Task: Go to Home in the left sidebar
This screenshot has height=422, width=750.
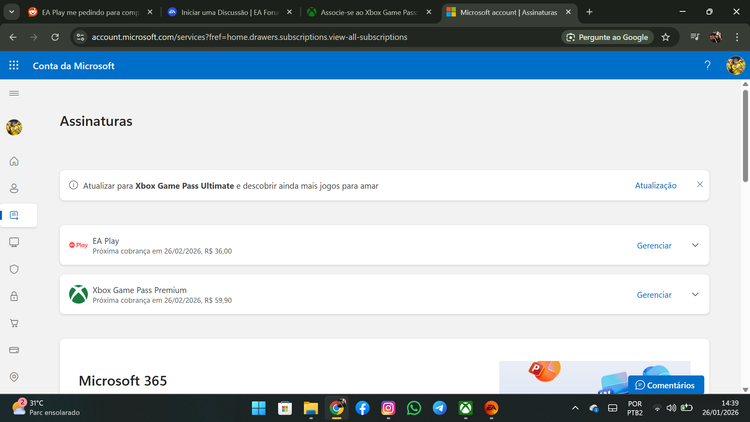Action: click(14, 161)
